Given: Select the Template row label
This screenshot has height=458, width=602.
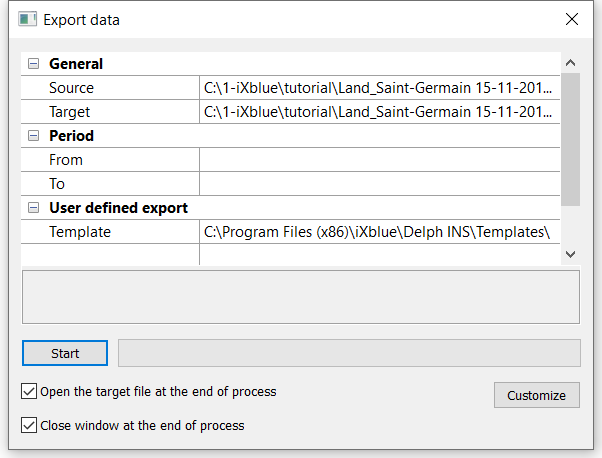Looking at the screenshot, I should coord(80,232).
